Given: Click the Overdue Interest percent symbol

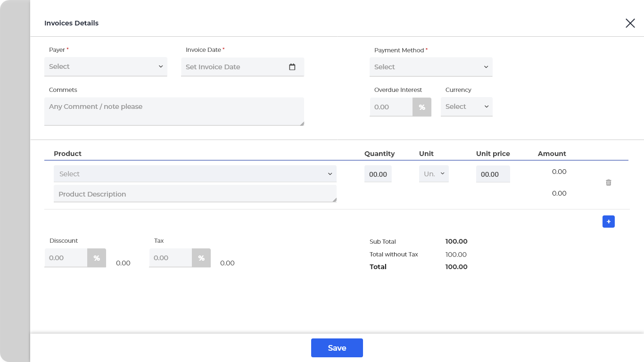Looking at the screenshot, I should tap(421, 107).
